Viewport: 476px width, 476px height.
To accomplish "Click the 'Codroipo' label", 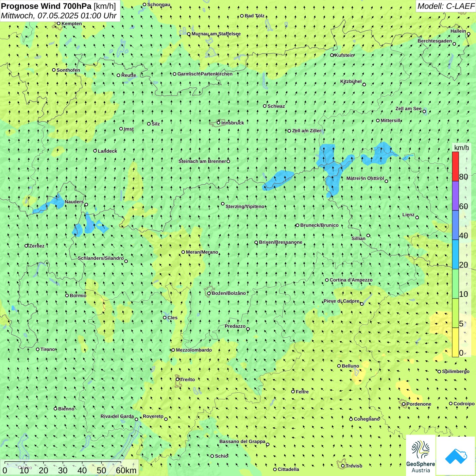I will (x=464, y=404).
